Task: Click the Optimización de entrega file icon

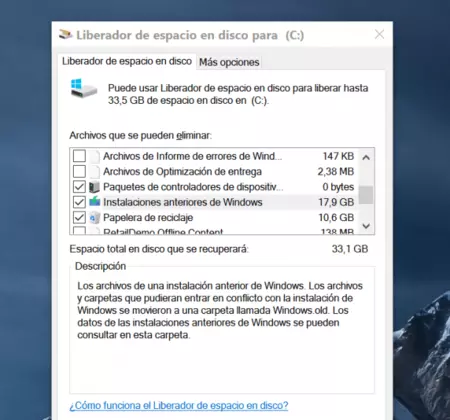Action: coord(95,172)
